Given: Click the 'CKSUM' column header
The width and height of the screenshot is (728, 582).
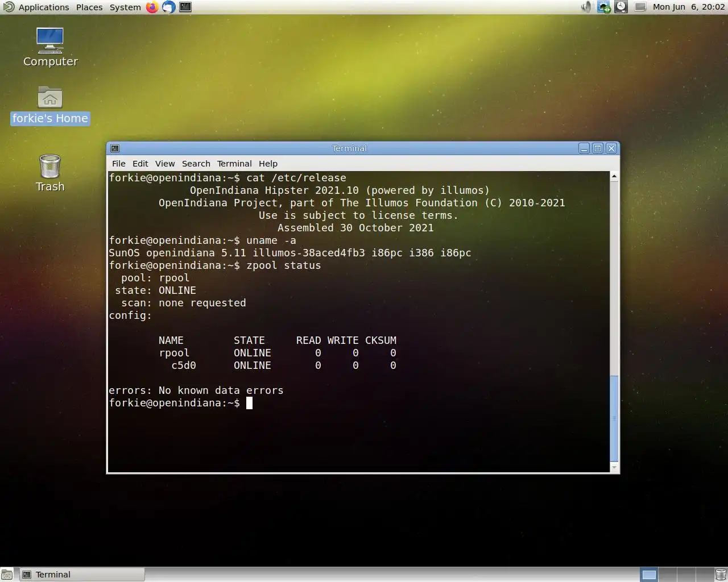Looking at the screenshot, I should click(380, 340).
